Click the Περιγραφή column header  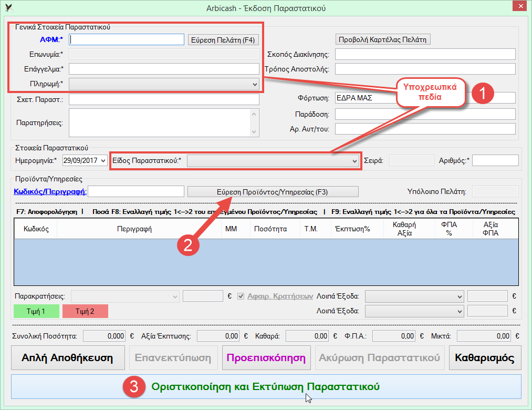[139, 229]
